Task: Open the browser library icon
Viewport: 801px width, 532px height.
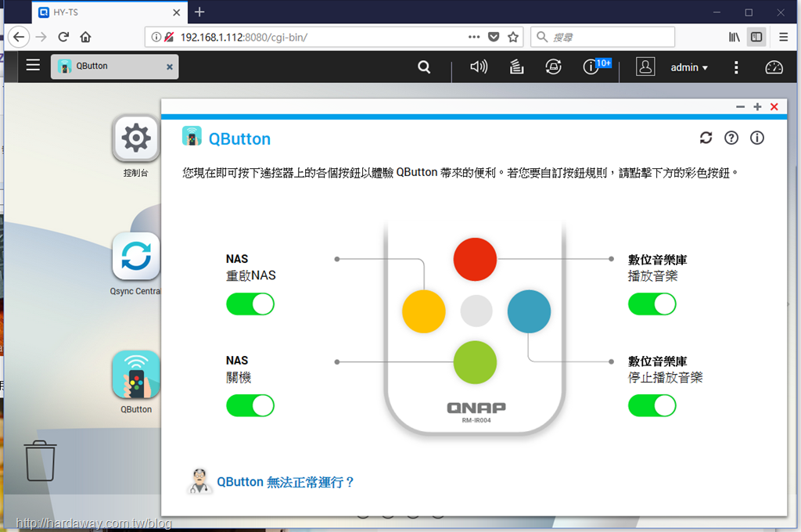Action: click(734, 37)
